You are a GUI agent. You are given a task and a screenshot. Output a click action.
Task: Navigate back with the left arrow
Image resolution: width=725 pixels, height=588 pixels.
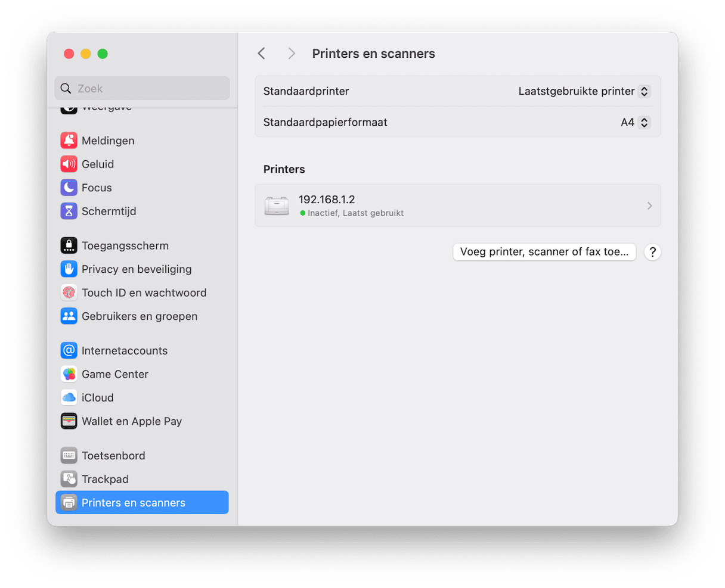point(261,54)
